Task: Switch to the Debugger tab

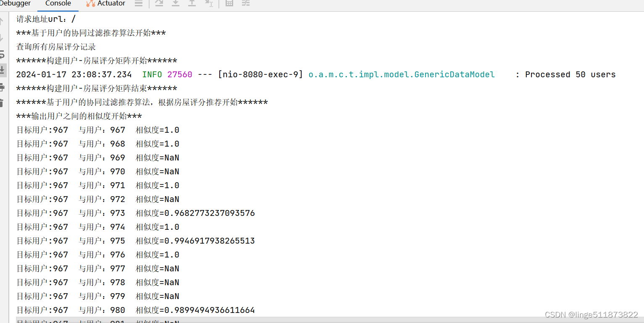Action: [x=15, y=3]
